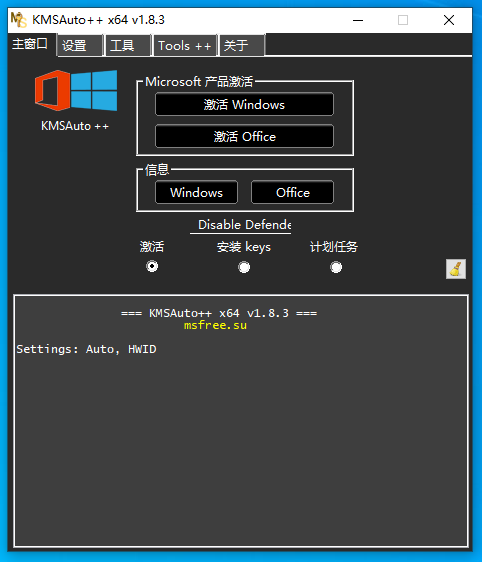Minimize the KMSAuto++ window
Viewport: 482px width, 562px height.
click(358, 20)
